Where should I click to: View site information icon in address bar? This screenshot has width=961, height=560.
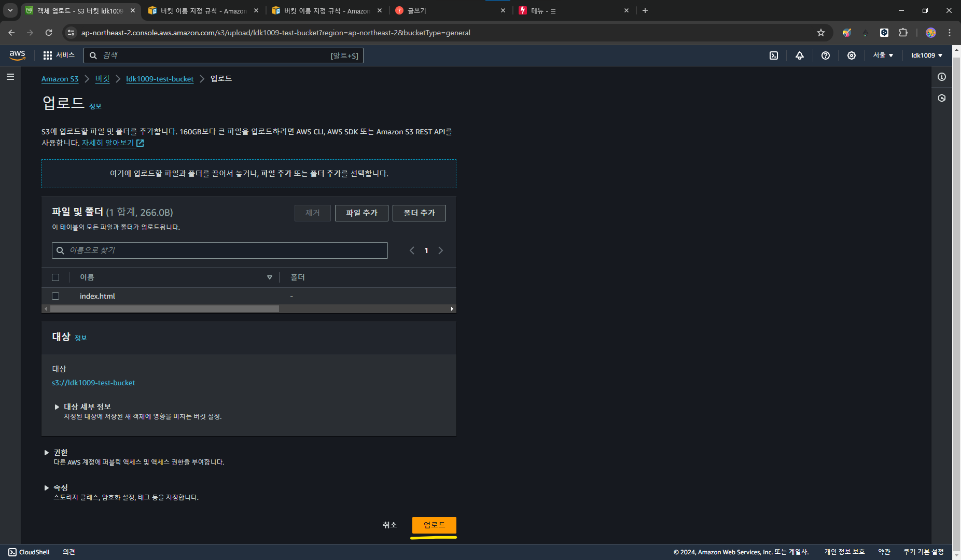coord(71,33)
